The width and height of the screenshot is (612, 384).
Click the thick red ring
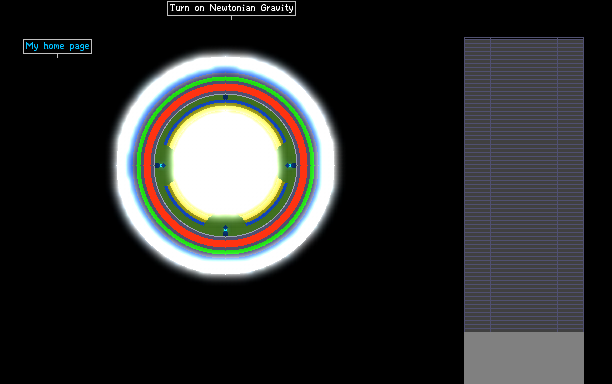pos(225,88)
